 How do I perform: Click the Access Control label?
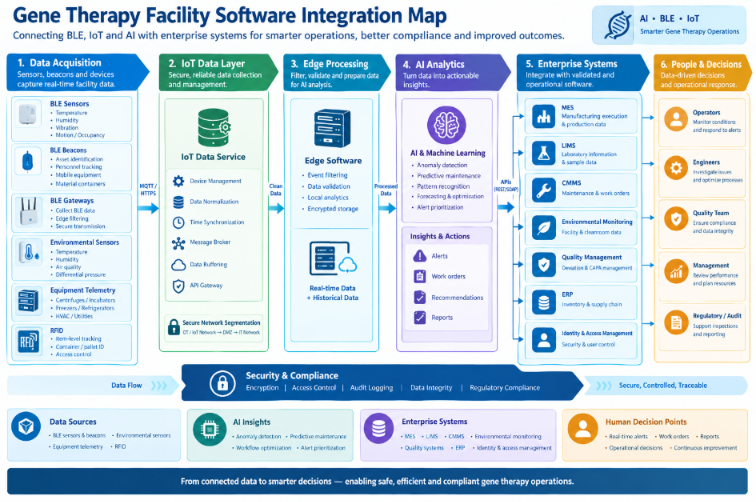tap(314, 388)
